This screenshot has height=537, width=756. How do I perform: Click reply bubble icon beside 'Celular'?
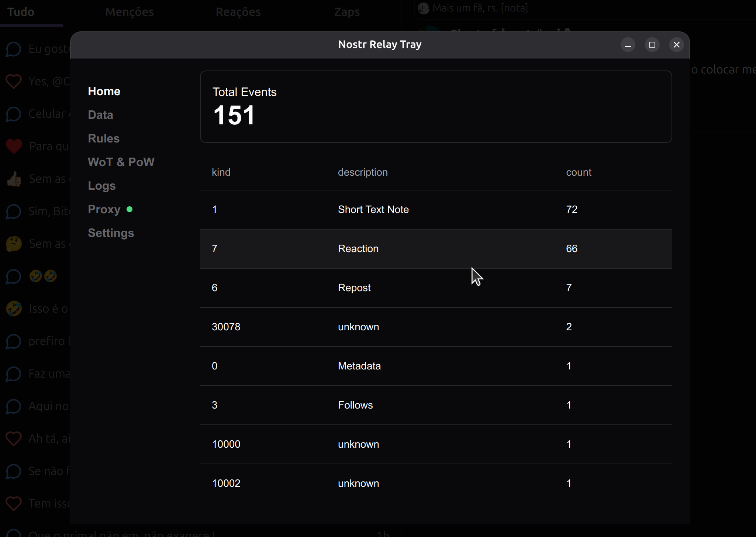(x=13, y=114)
